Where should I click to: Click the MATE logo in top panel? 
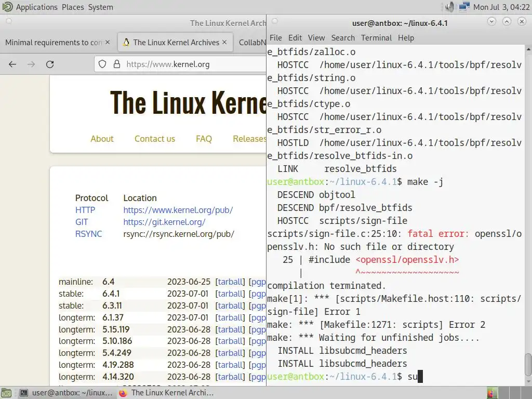point(7,7)
